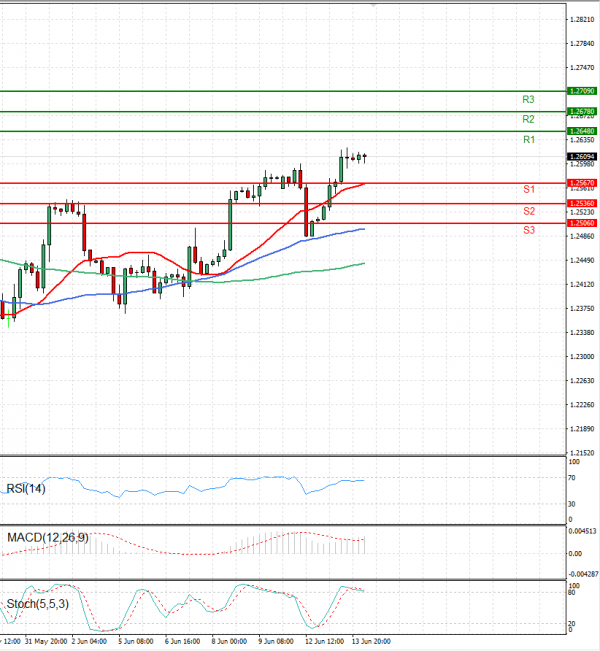This screenshot has height=651, width=600.
Task: Click the MACD(12,26,9) indicator label
Action: pos(48,538)
